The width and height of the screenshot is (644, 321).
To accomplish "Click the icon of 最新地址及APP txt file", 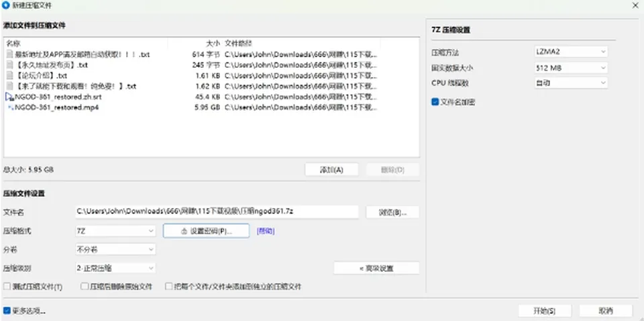I will [10, 54].
